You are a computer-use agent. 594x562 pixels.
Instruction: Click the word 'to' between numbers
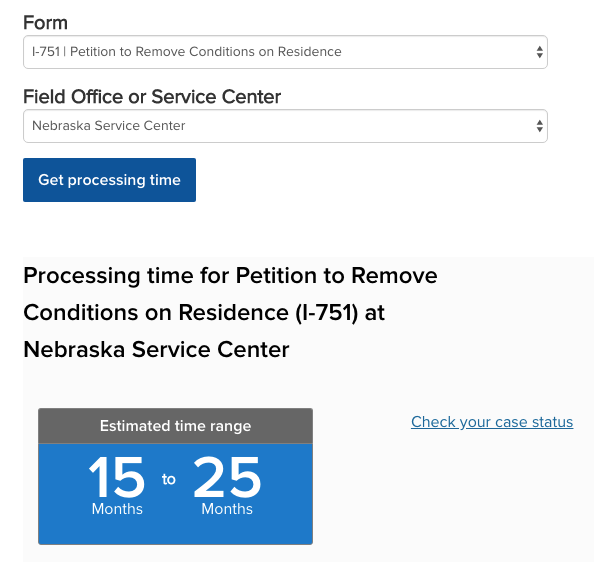pyautogui.click(x=169, y=479)
